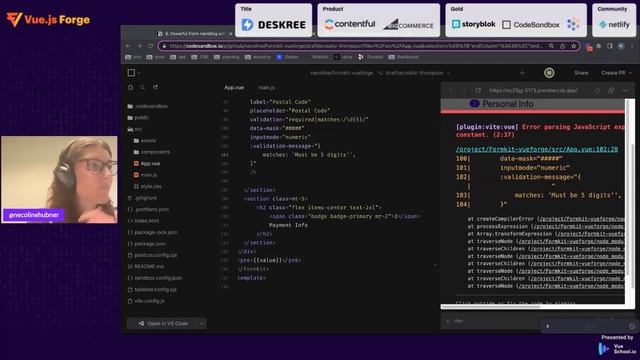Expand the public folder
This screenshot has width=640, height=360.
138,118
